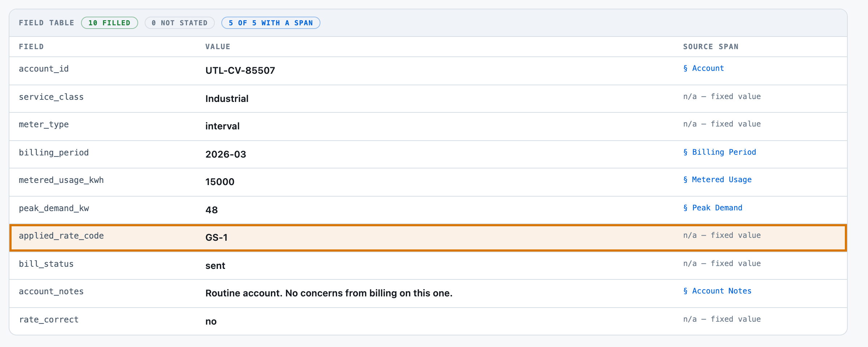Viewport: 868px width, 347px height.
Task: Click the bill_status sent value
Action: pos(215,266)
